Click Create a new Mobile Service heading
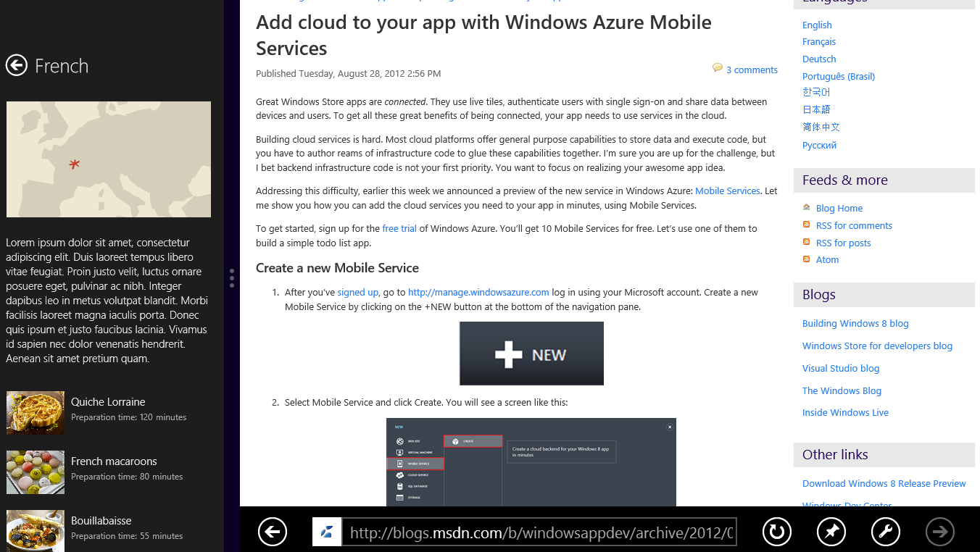 point(337,268)
